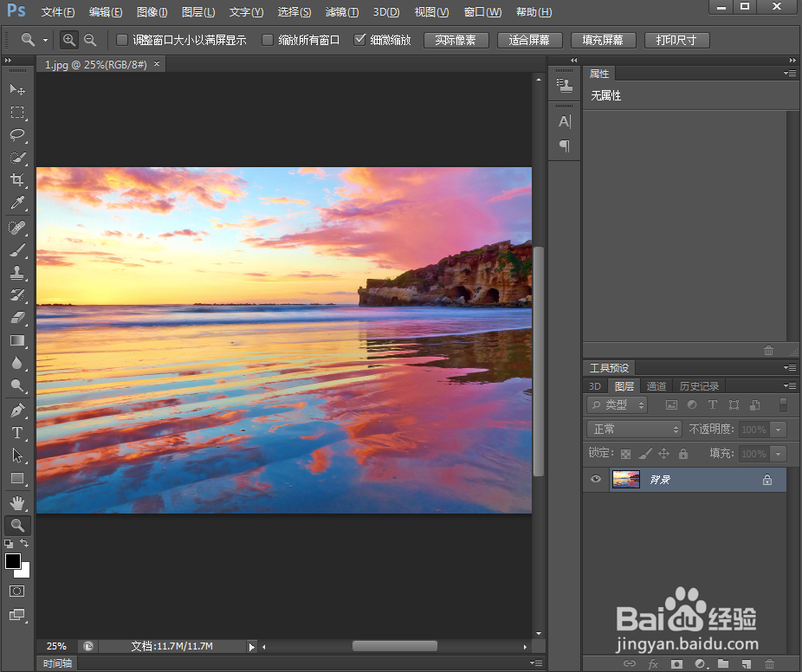Viewport: 802px width, 672px height.
Task: Switch to the 3D tab
Action: (595, 386)
